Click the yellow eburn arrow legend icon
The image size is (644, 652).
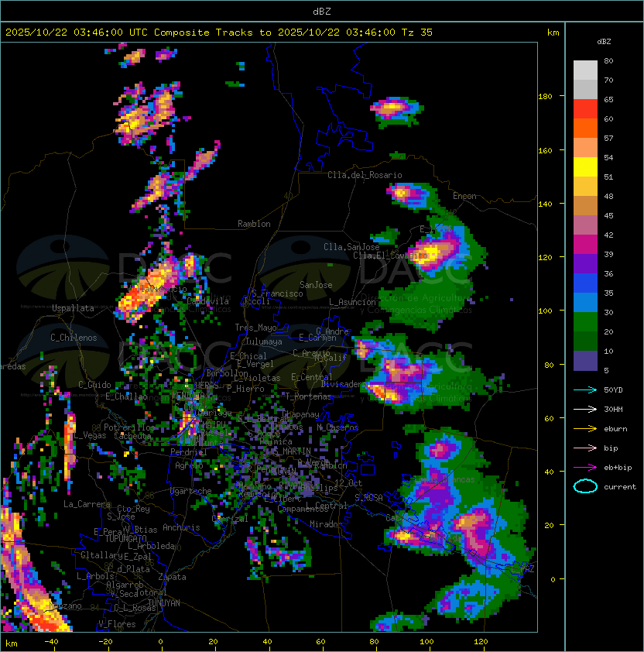pyautogui.click(x=585, y=429)
